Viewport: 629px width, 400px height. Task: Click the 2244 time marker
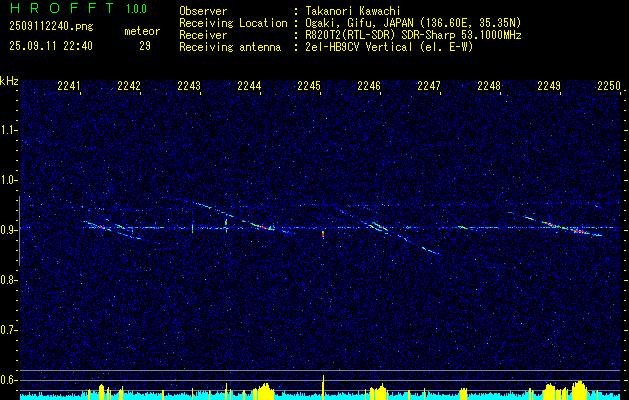pyautogui.click(x=249, y=86)
